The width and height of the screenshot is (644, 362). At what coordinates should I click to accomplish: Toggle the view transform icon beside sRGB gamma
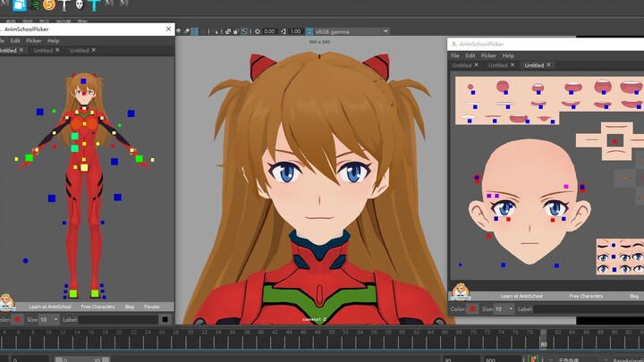click(x=309, y=31)
